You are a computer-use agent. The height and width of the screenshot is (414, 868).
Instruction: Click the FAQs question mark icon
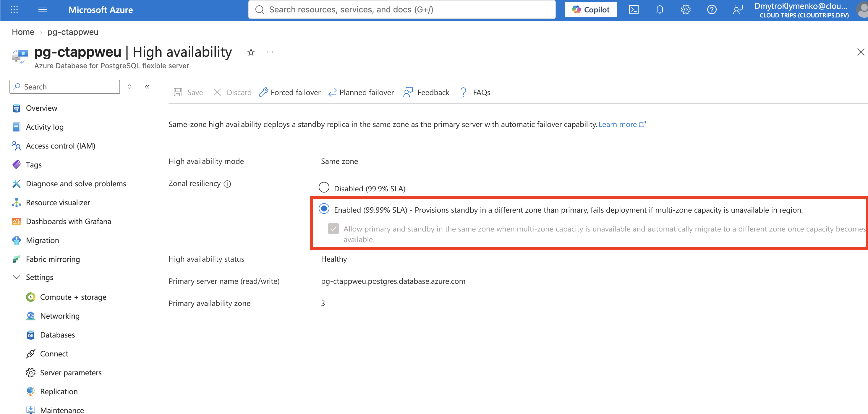pos(464,92)
